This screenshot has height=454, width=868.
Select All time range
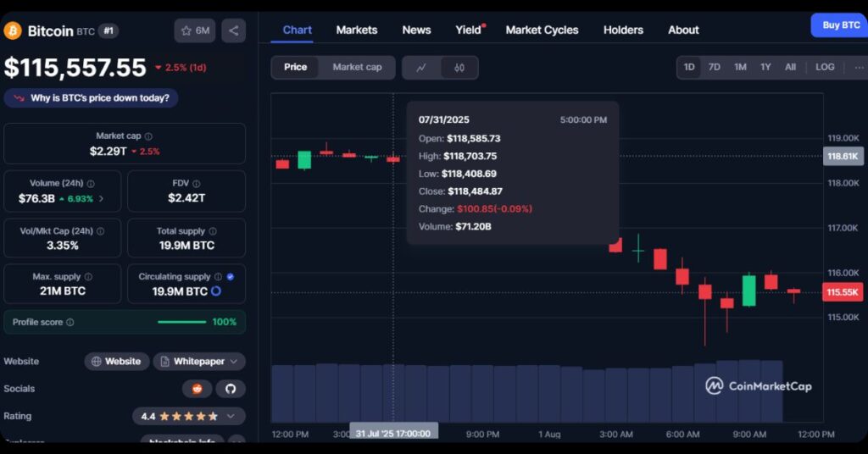(791, 67)
